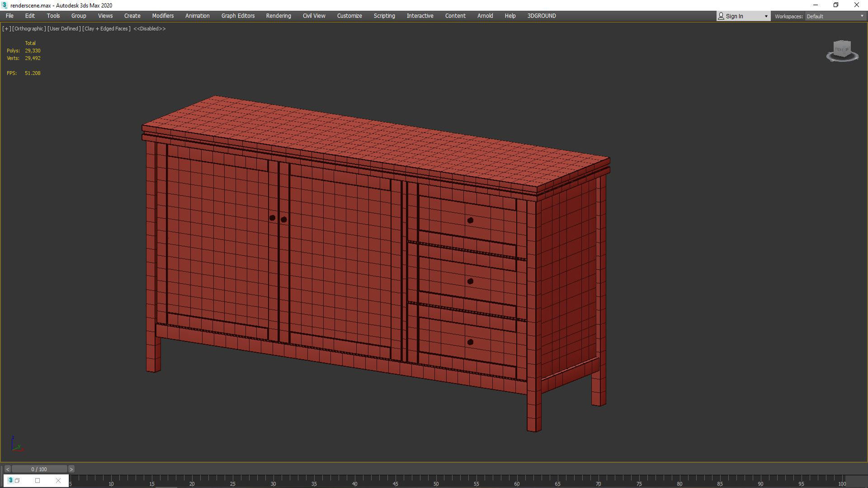868x488 pixels.
Task: Click restore icon in floating mini window
Action: tap(18, 480)
